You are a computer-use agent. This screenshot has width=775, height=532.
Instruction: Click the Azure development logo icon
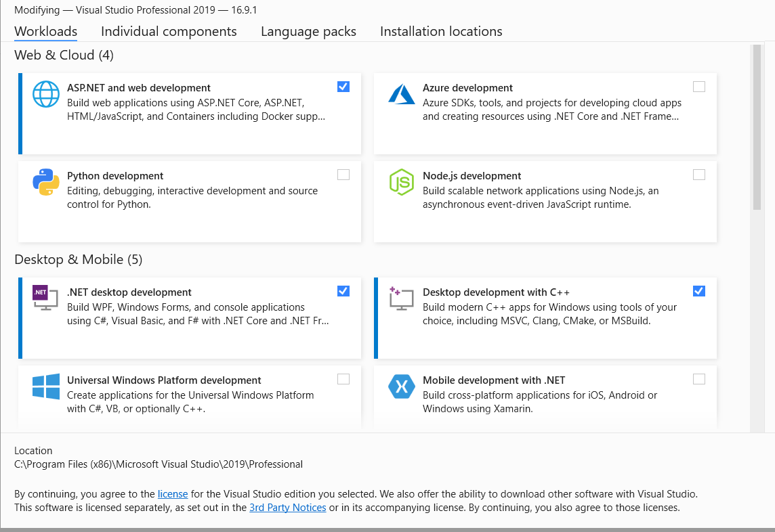pos(401,94)
